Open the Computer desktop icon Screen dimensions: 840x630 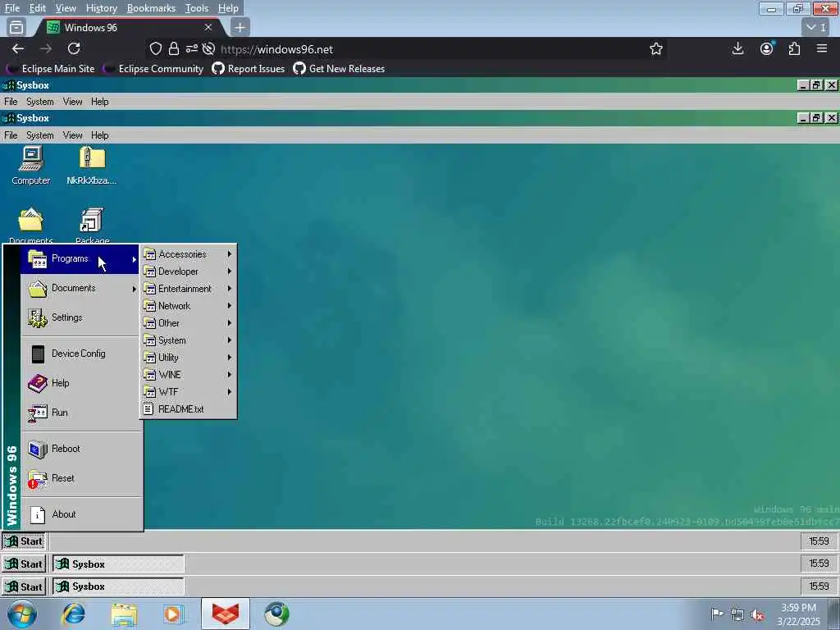(31, 166)
